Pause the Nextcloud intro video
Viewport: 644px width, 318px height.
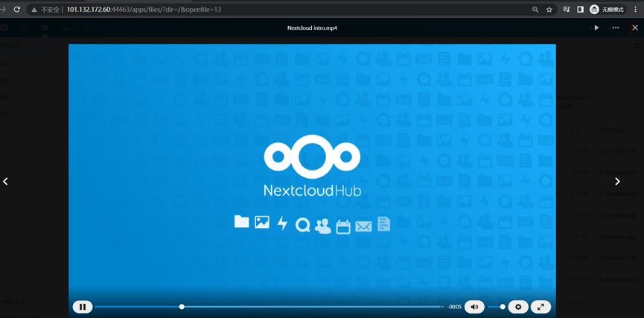(x=83, y=307)
